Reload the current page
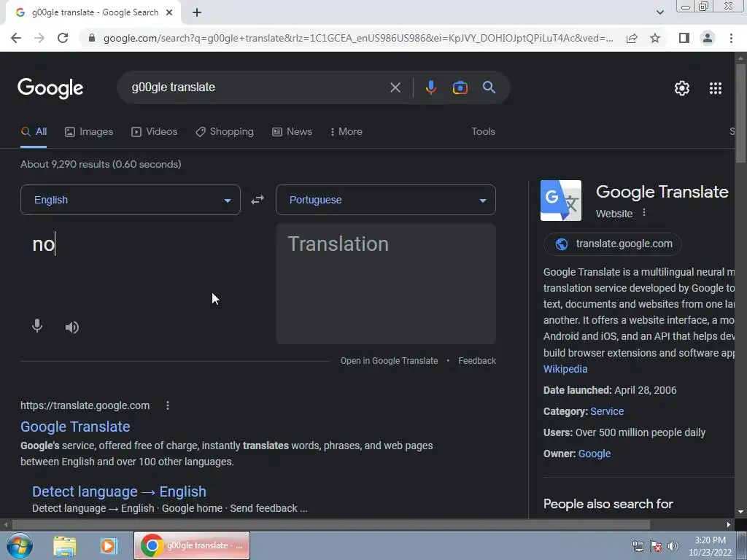Viewport: 747px width, 560px height. 63,38
